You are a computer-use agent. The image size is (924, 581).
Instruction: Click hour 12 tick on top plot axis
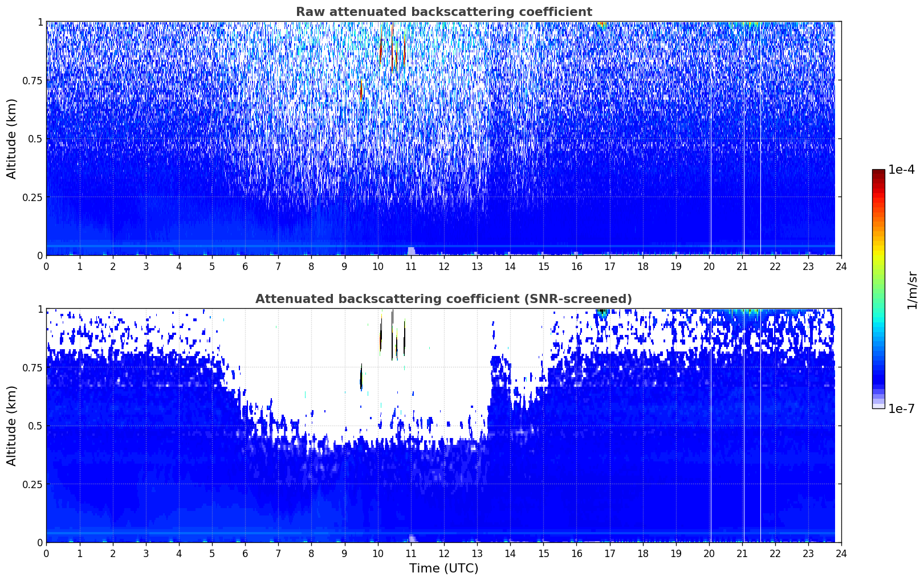click(443, 266)
